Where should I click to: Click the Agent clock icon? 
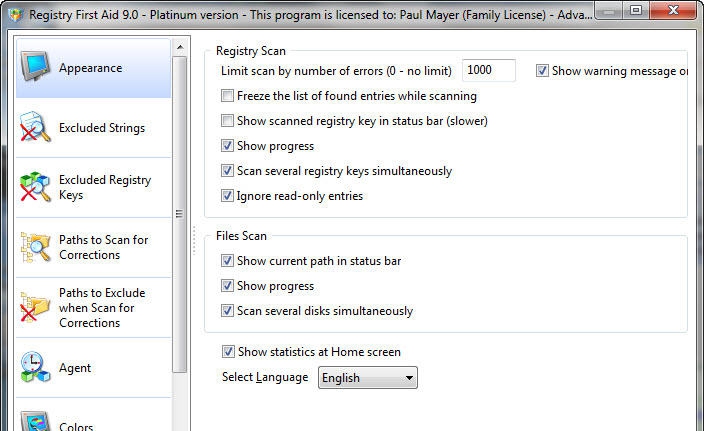pyautogui.click(x=35, y=367)
